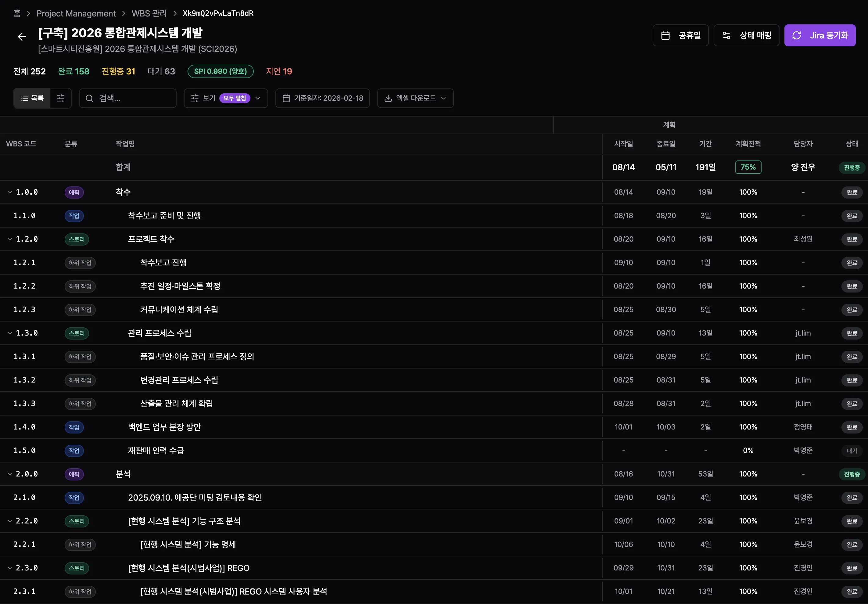Click the back arrow beside the project title
This screenshot has width=868, height=604.
[22, 36]
